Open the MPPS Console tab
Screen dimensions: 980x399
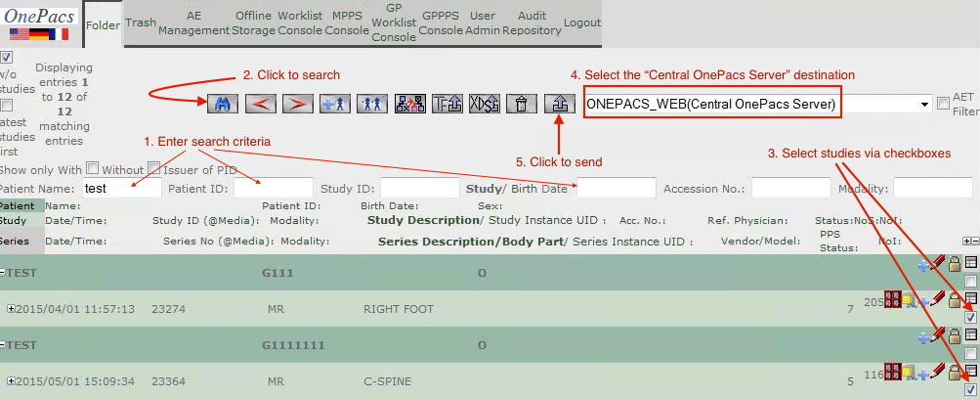[x=347, y=22]
